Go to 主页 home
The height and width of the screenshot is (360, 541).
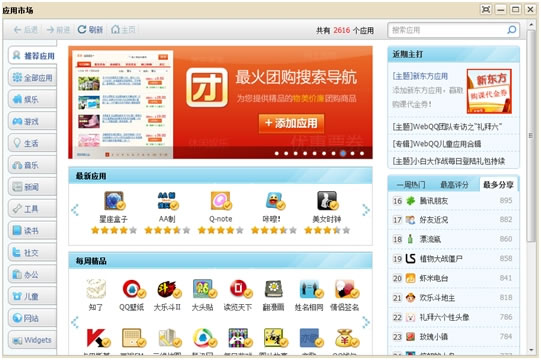(123, 30)
